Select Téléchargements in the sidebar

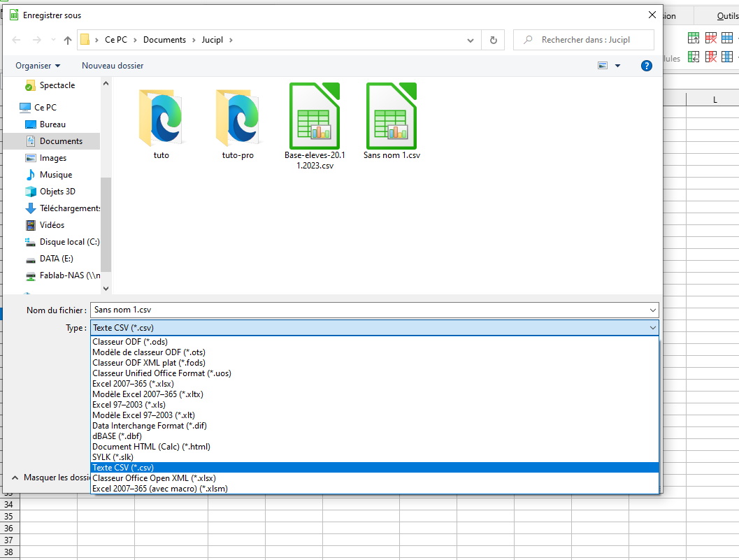[70, 208]
